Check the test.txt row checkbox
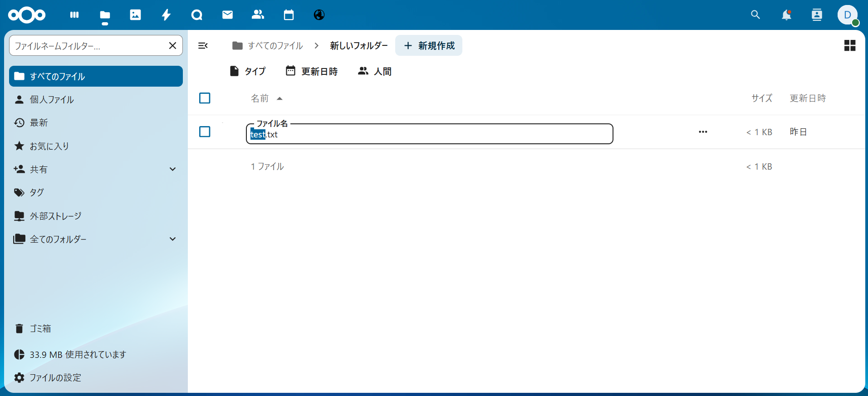 tap(205, 132)
